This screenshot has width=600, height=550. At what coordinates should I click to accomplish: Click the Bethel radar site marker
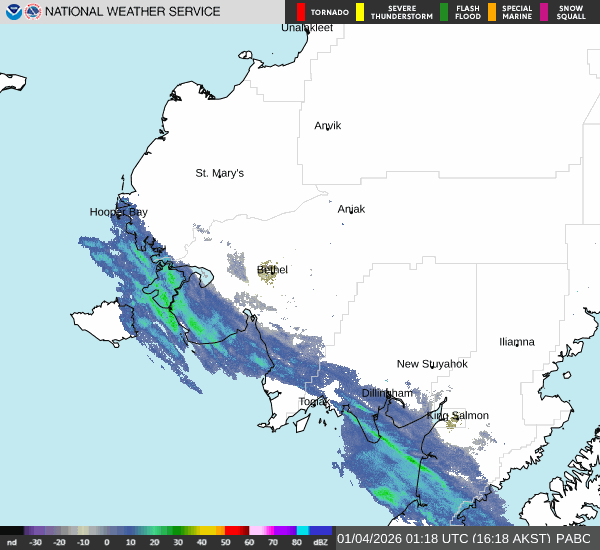(x=268, y=271)
